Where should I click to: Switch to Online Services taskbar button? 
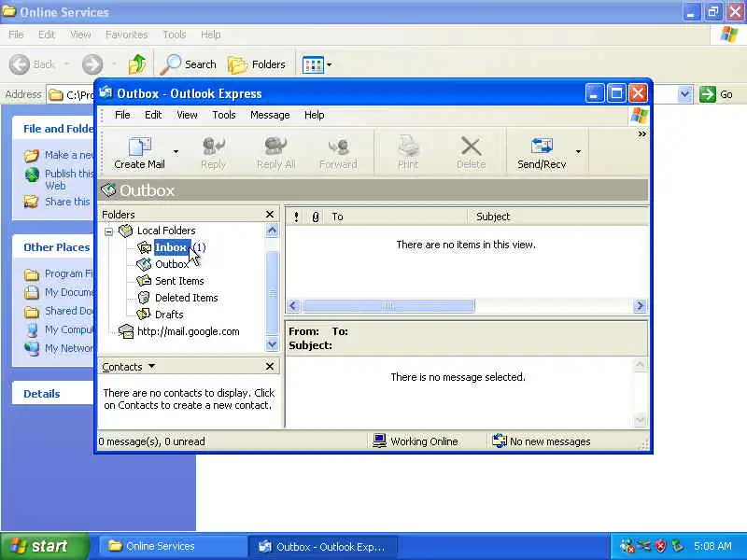173,546
